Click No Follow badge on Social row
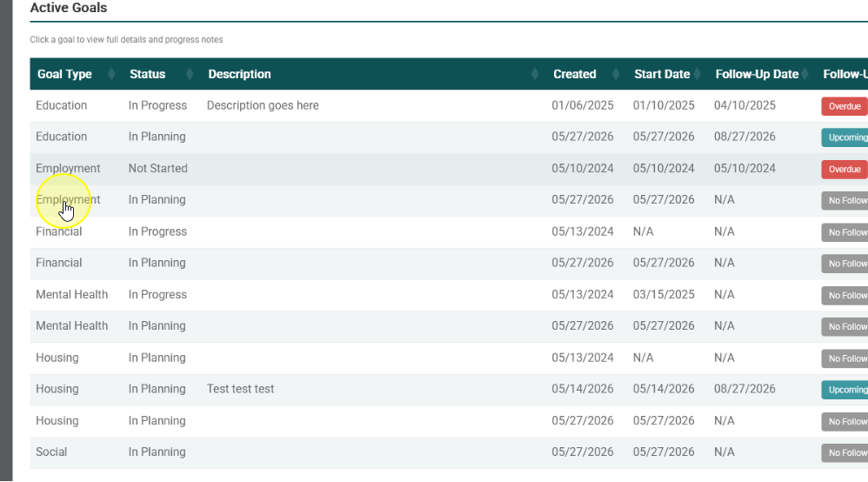Screen dimensions: 868x482 (x=845, y=453)
